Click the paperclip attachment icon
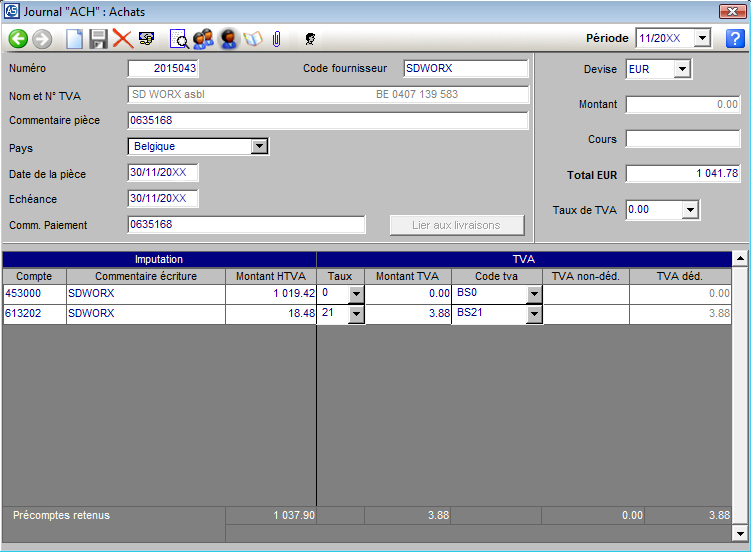751x552 pixels. (x=276, y=39)
